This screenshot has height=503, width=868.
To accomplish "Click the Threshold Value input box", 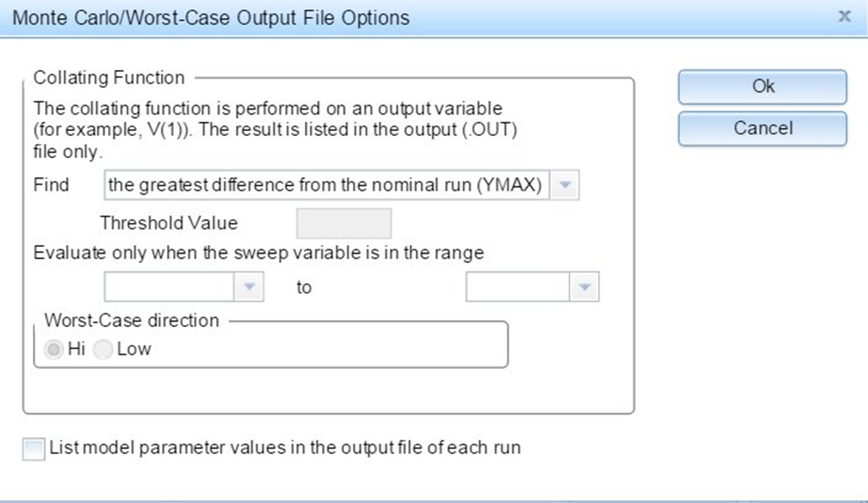I will pos(343,224).
